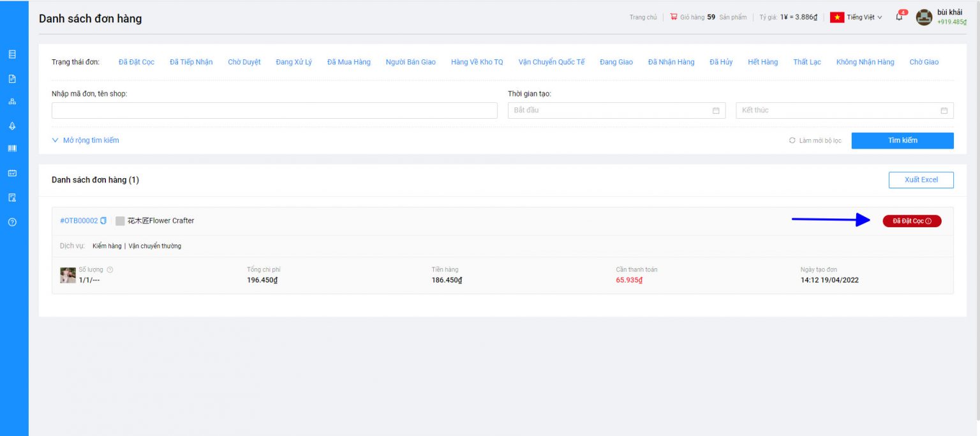This screenshot has width=980, height=436.
Task: Open the notification bell with badge 4
Action: tap(900, 17)
